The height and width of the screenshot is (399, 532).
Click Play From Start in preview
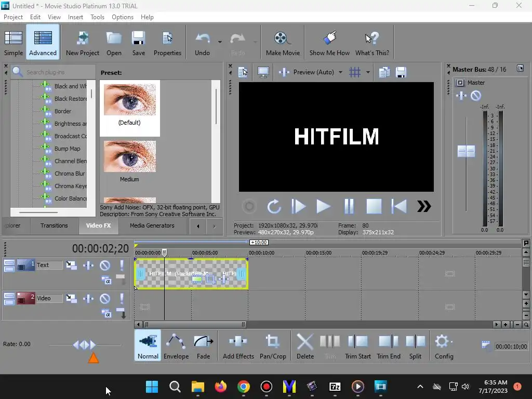point(298,206)
